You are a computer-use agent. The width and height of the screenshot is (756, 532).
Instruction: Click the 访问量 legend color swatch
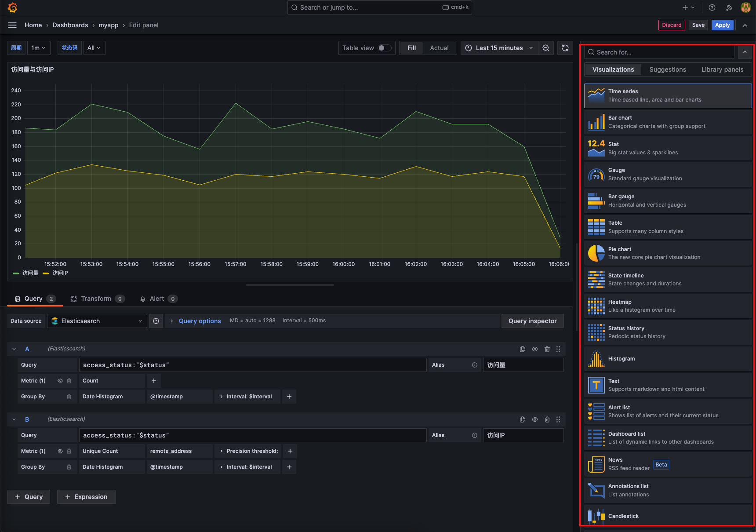point(16,273)
